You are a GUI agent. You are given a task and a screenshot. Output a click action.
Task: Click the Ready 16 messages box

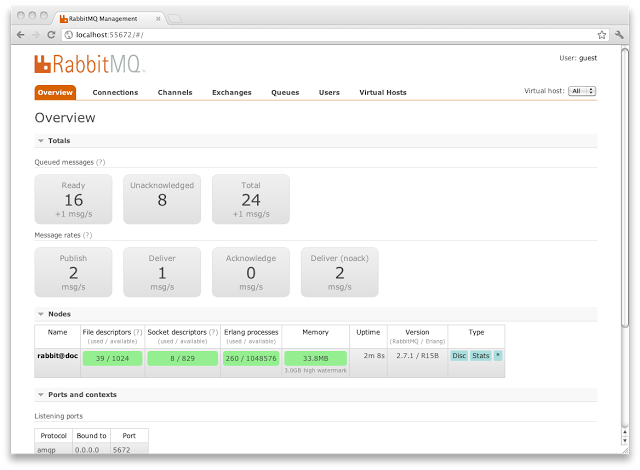tap(73, 199)
